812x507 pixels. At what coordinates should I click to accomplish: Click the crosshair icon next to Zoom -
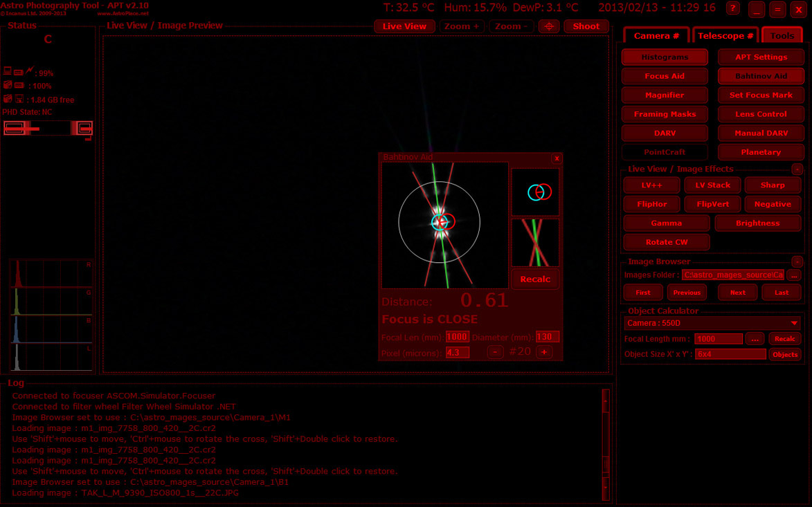549,26
